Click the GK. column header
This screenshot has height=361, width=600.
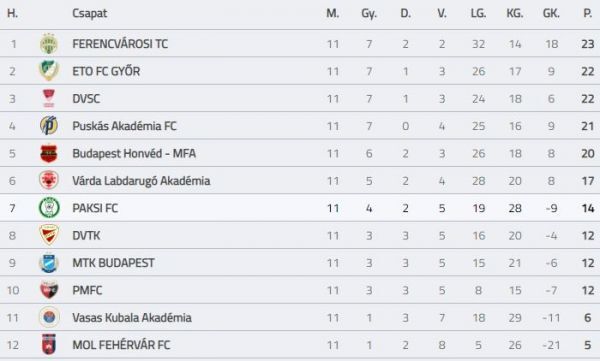point(551,13)
